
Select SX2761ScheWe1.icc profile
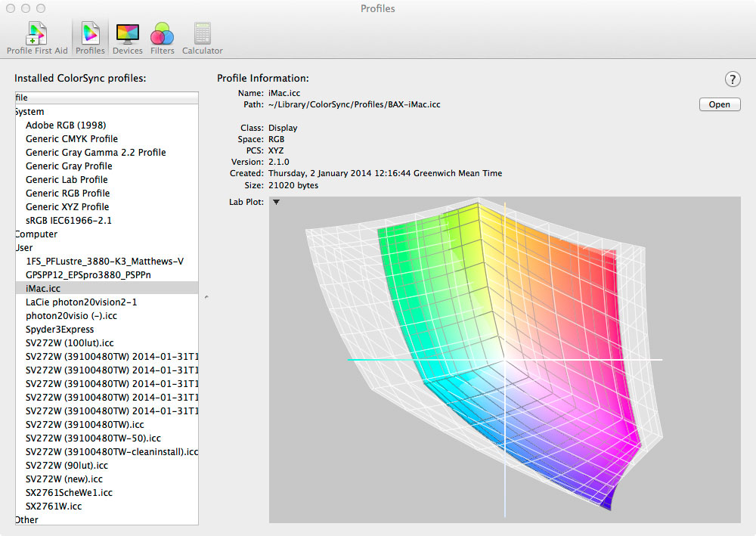[x=107, y=493]
